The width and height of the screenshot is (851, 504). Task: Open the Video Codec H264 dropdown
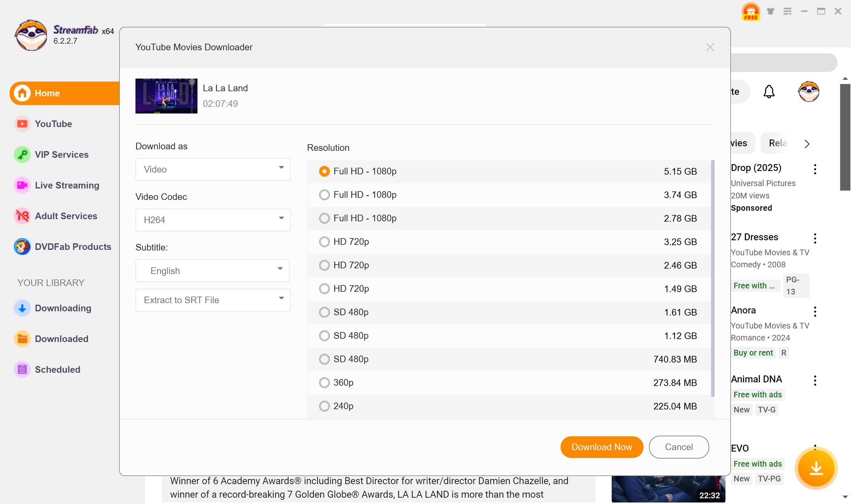(213, 220)
